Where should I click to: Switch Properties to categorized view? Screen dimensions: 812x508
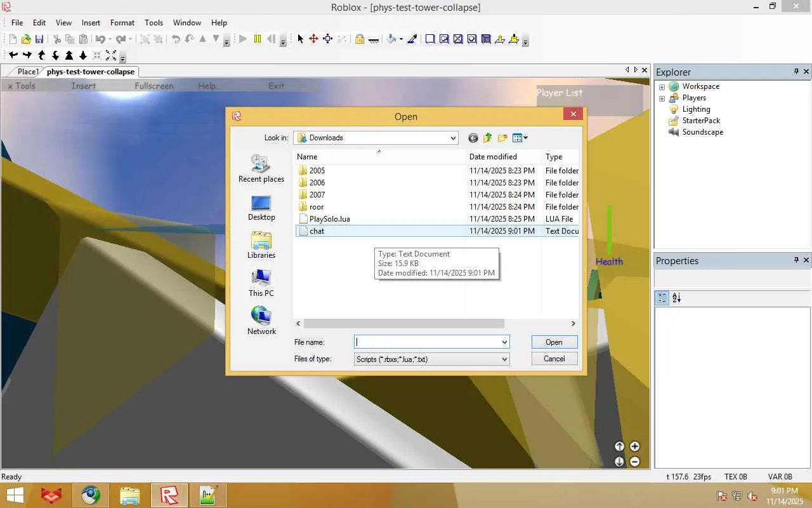662,298
